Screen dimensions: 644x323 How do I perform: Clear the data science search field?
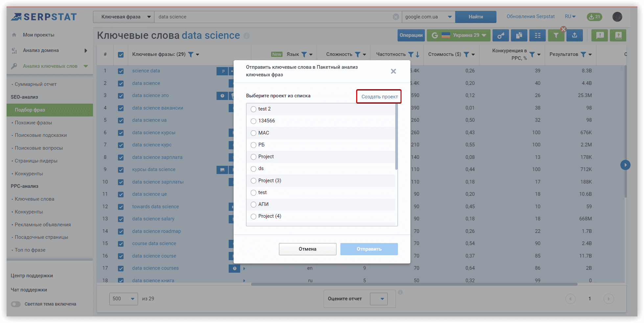396,17
